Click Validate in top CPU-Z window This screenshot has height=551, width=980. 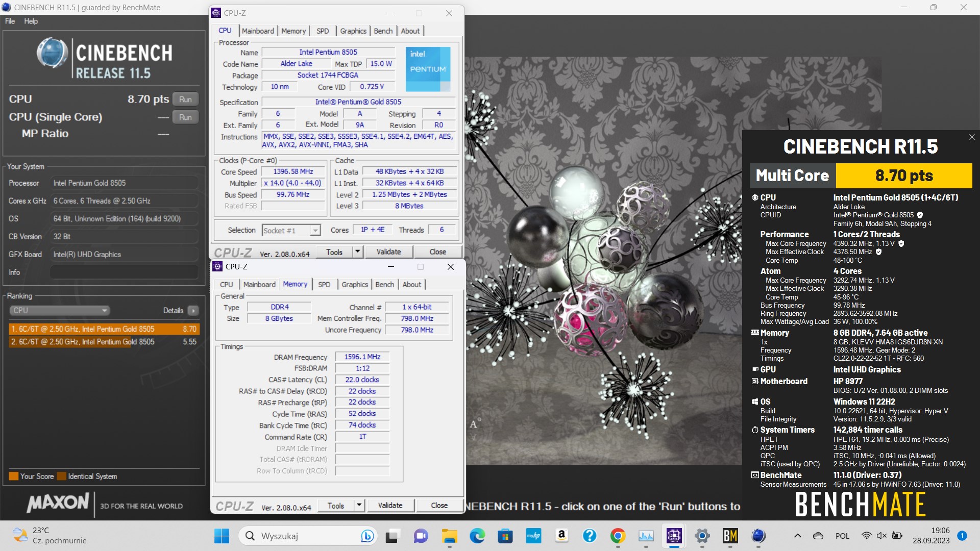[389, 252]
